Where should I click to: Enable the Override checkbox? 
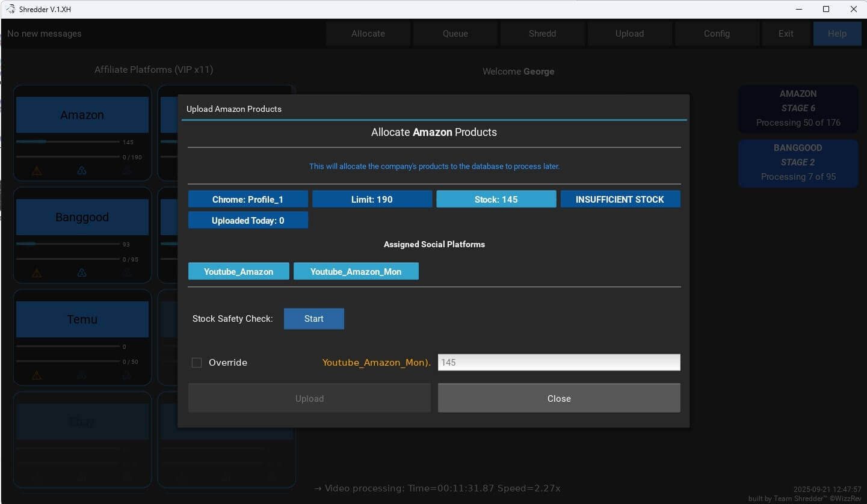coord(197,363)
